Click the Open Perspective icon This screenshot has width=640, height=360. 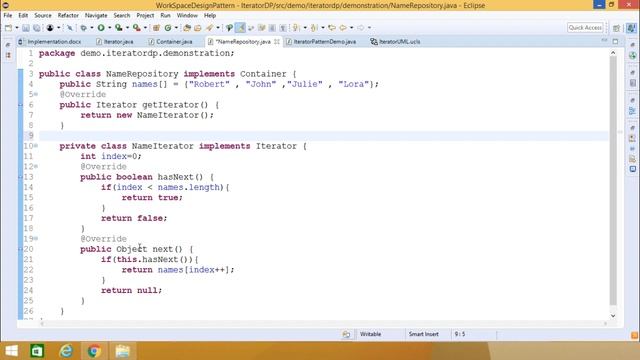pyautogui.click(x=617, y=28)
